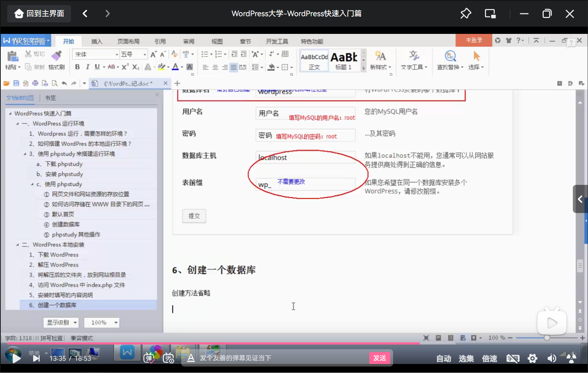Apply subscript X₂ formatting
588x373 pixels.
(135, 67)
